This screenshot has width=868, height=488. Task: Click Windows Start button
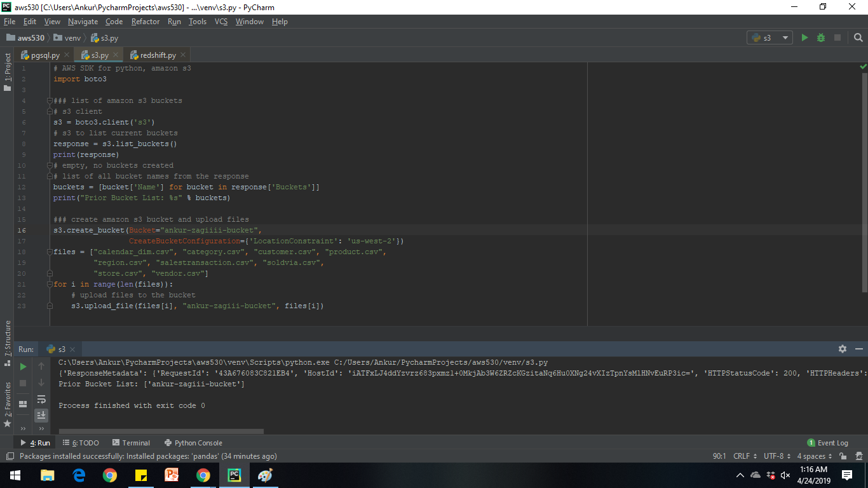pos(15,475)
